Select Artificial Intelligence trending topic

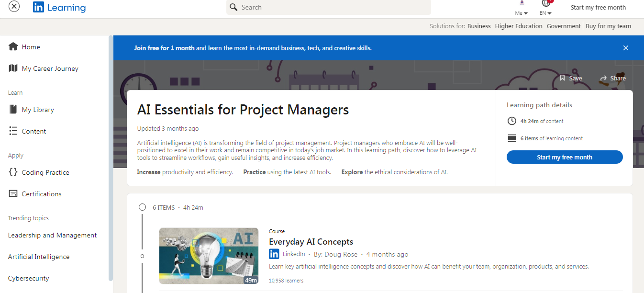39,257
